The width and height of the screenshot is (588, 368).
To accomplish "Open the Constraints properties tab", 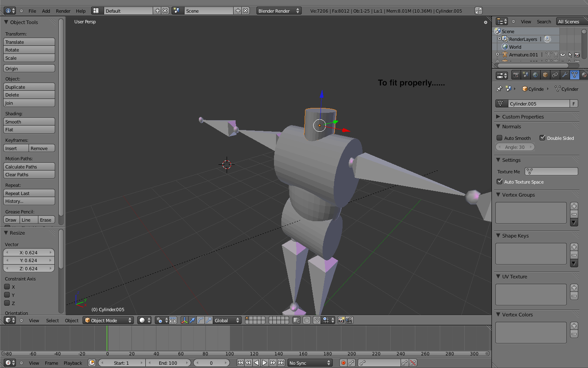I will [555, 75].
